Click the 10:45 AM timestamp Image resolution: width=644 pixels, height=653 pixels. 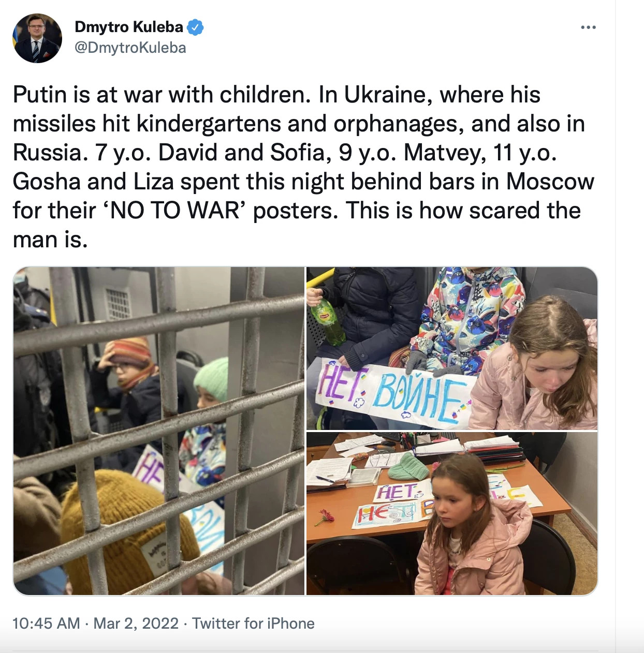pyautogui.click(x=46, y=623)
